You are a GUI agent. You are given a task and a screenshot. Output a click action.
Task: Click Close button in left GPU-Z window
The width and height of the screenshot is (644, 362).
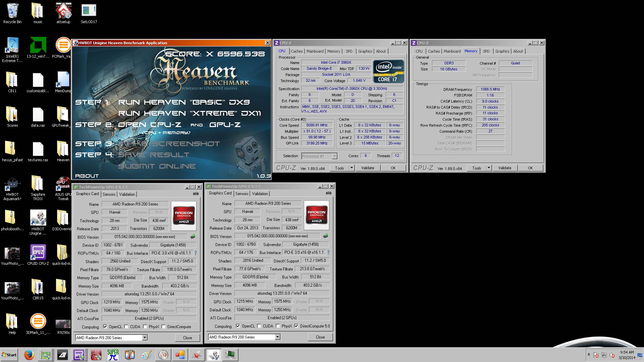tap(187, 338)
